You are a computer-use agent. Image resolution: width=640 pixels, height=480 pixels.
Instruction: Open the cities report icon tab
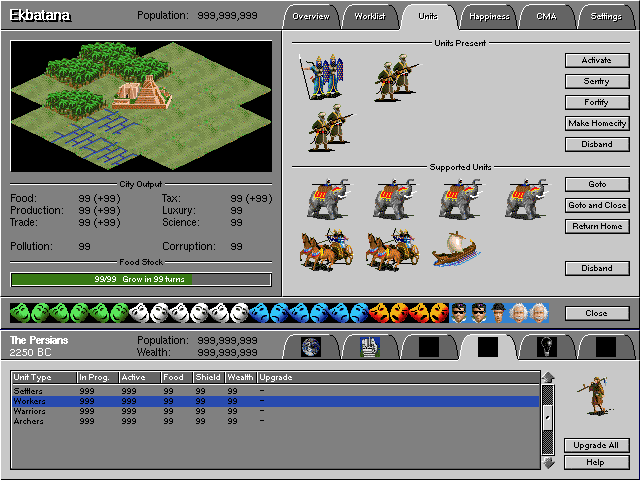[x=370, y=347]
